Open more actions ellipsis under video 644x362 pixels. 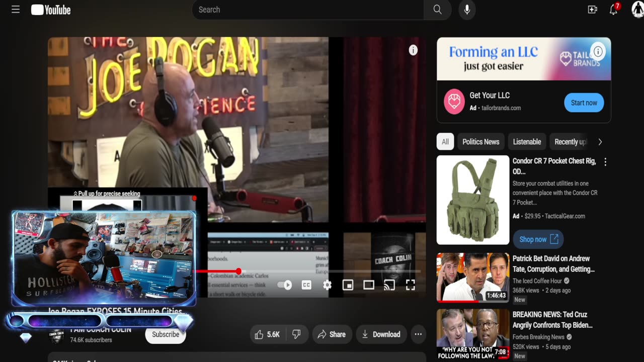(x=418, y=334)
